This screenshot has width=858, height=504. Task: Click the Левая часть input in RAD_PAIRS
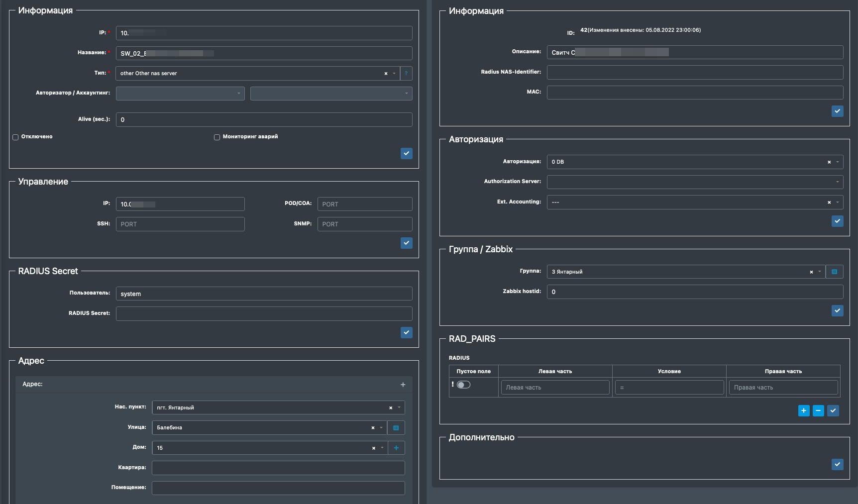coord(555,387)
